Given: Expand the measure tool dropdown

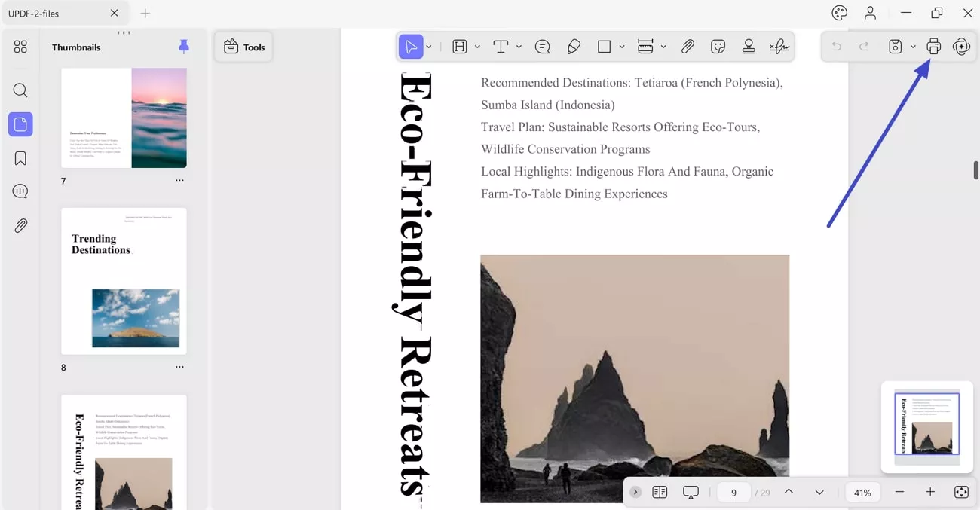Looking at the screenshot, I should [x=663, y=47].
